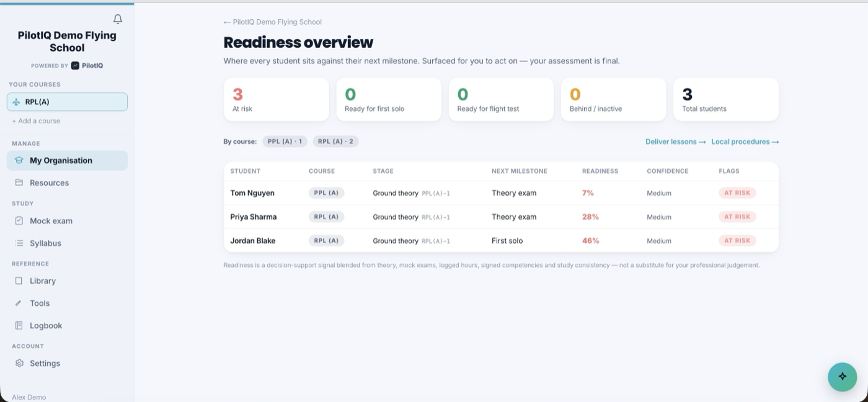Viewport: 868px width, 402px height.
Task: Open the Logbook page
Action: pos(67,326)
